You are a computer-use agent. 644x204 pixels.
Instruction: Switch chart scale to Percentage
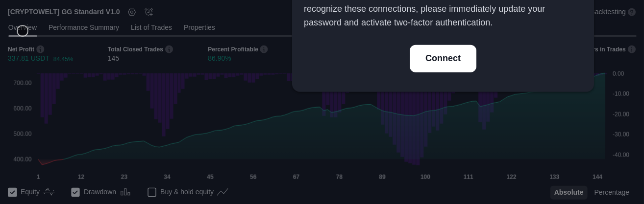point(611,193)
